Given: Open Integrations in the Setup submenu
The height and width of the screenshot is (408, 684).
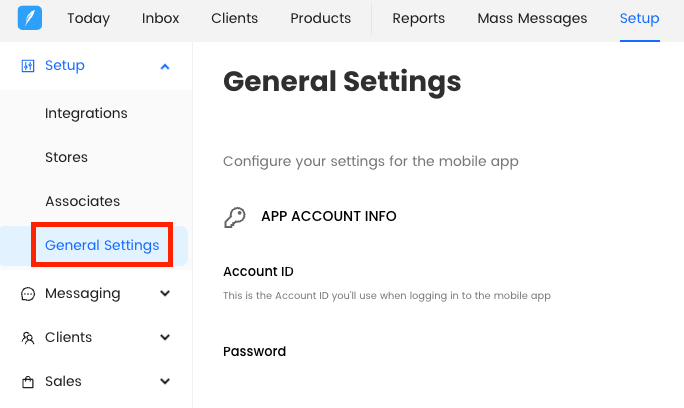Looking at the screenshot, I should [x=86, y=114].
